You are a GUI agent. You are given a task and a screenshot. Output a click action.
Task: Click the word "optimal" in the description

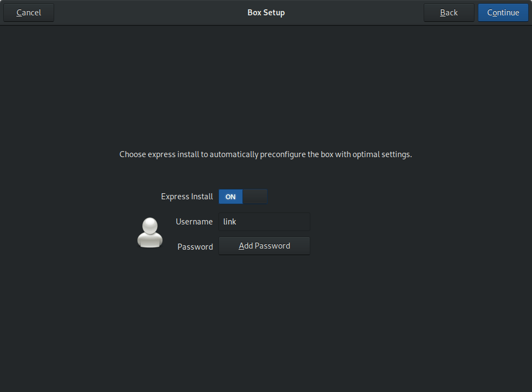pyautogui.click(x=367, y=154)
